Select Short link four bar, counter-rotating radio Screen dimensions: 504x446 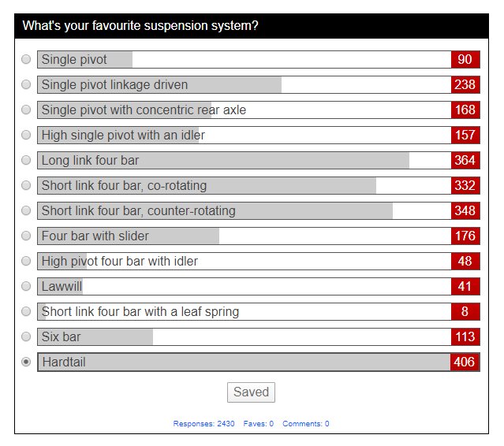tap(26, 210)
